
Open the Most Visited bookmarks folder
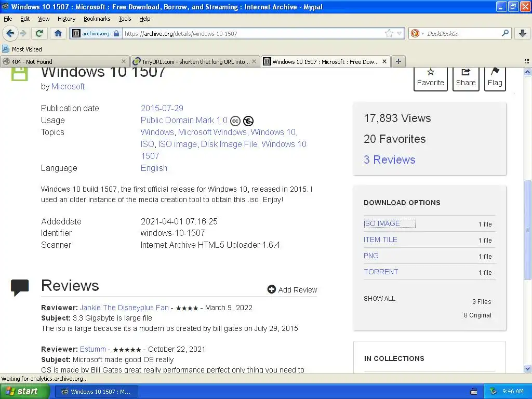click(x=22, y=49)
